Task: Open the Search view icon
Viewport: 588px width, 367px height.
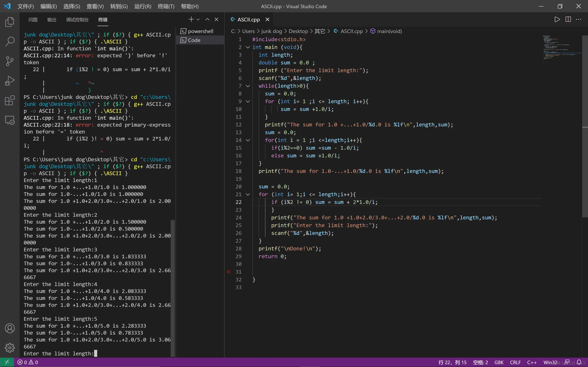Action: tap(10, 42)
